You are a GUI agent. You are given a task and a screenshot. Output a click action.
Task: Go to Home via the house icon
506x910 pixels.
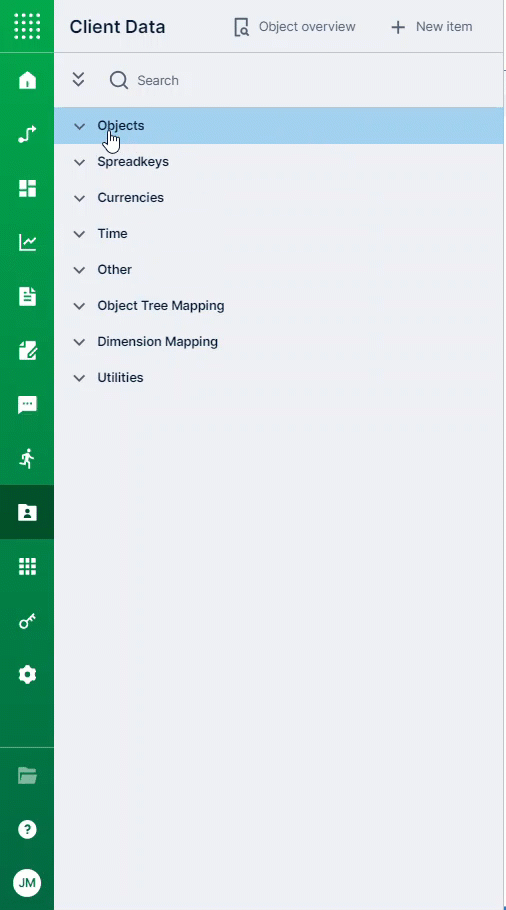27,80
